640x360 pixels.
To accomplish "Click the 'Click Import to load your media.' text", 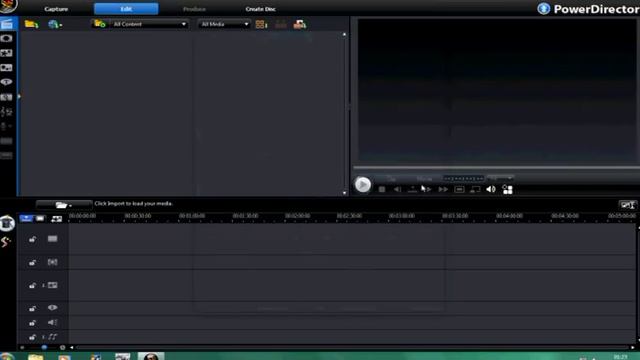I will 133,203.
